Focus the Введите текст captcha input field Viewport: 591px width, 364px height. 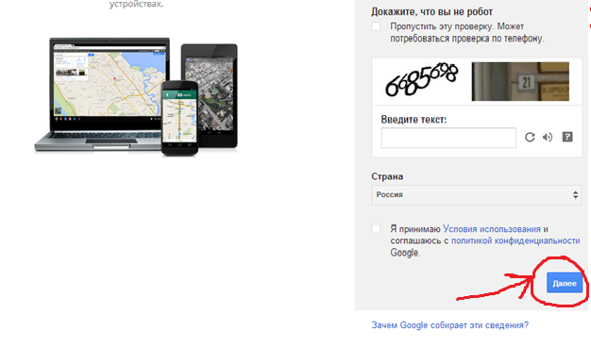coord(448,138)
